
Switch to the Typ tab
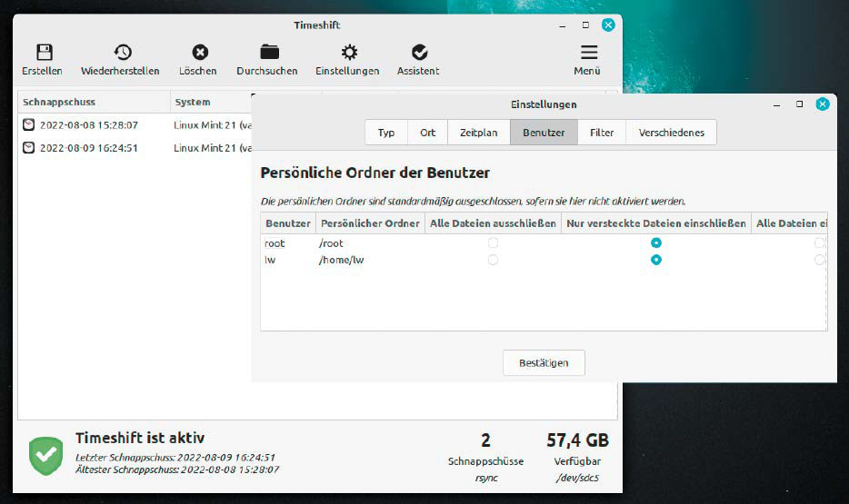point(386,133)
